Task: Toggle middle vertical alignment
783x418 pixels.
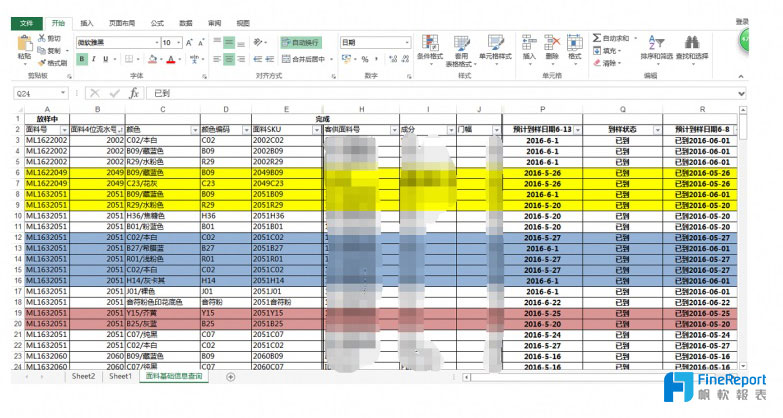Action: (x=229, y=42)
